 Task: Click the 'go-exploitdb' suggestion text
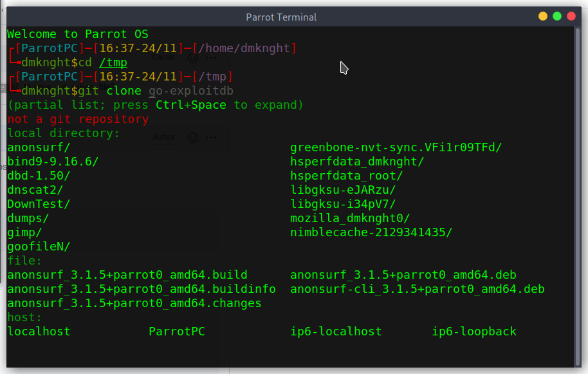pos(191,91)
